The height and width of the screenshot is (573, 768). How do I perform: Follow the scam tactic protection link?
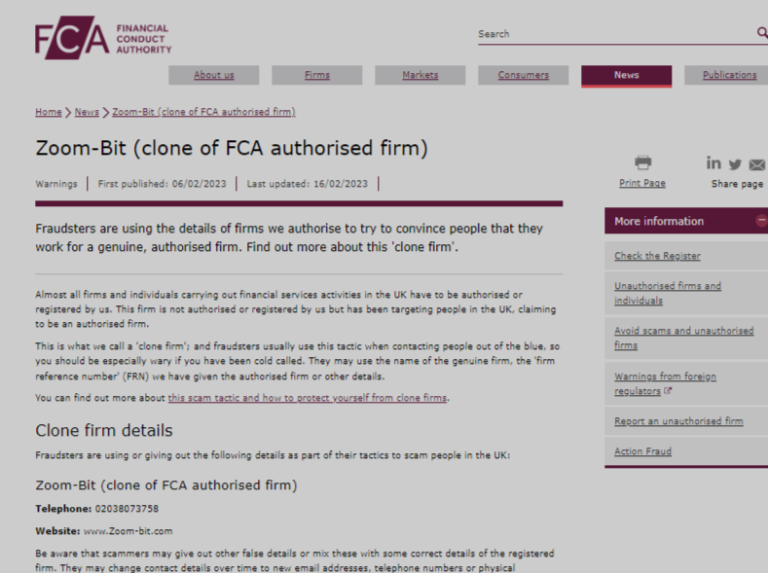tap(308, 398)
